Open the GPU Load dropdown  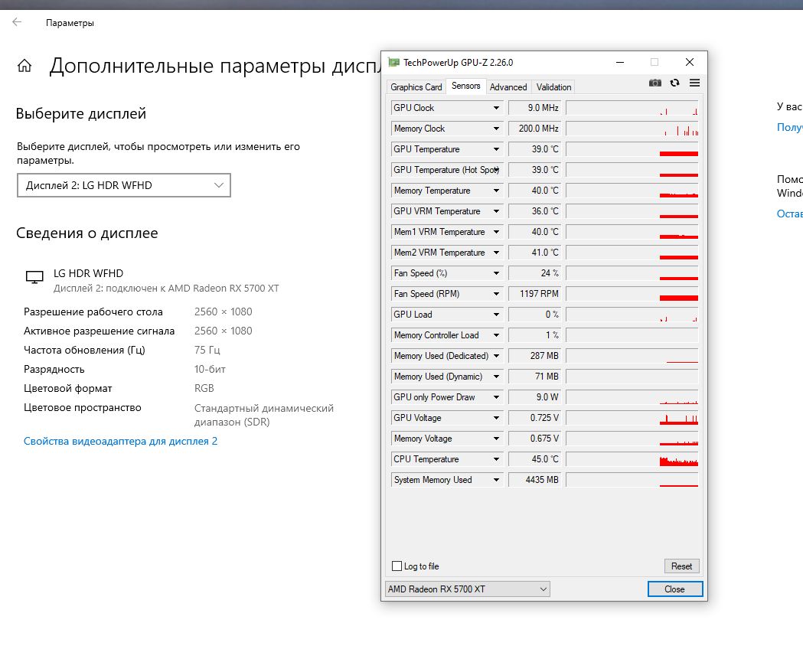pyautogui.click(x=496, y=315)
